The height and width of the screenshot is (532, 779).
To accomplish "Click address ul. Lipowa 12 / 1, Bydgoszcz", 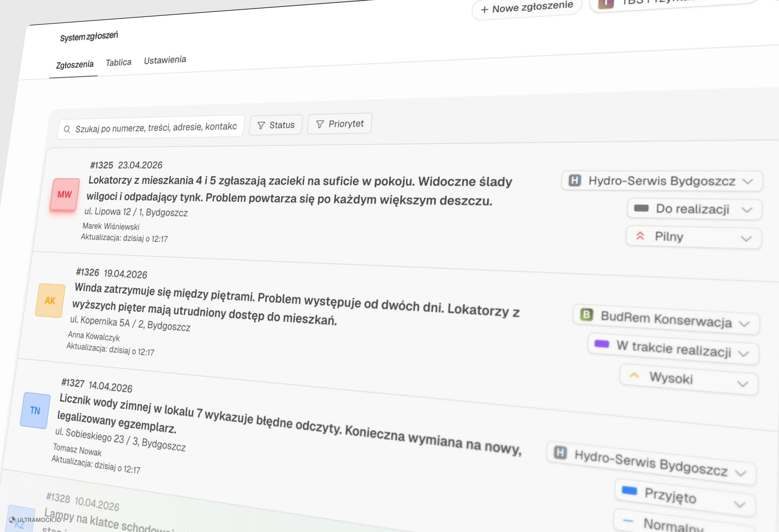I will [x=136, y=212].
